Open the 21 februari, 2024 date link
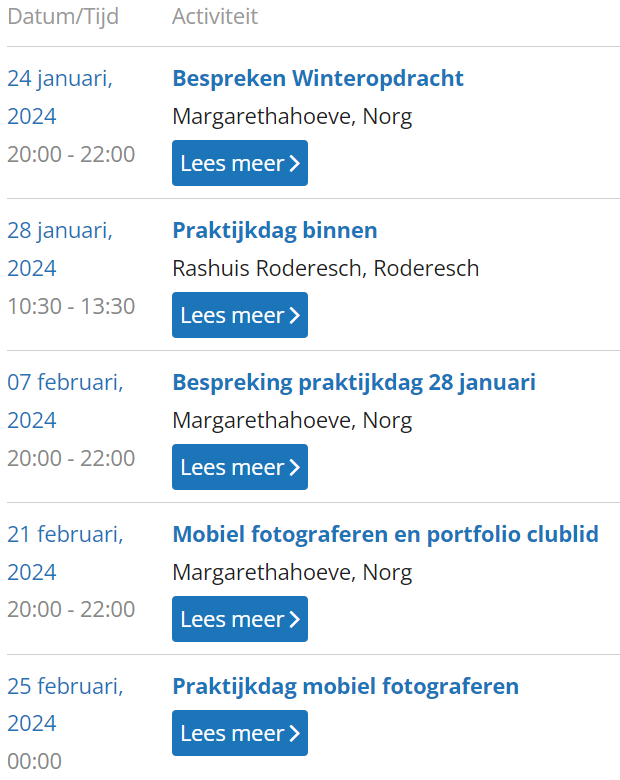Image resolution: width=620 pixels, height=780 pixels. click(x=65, y=553)
